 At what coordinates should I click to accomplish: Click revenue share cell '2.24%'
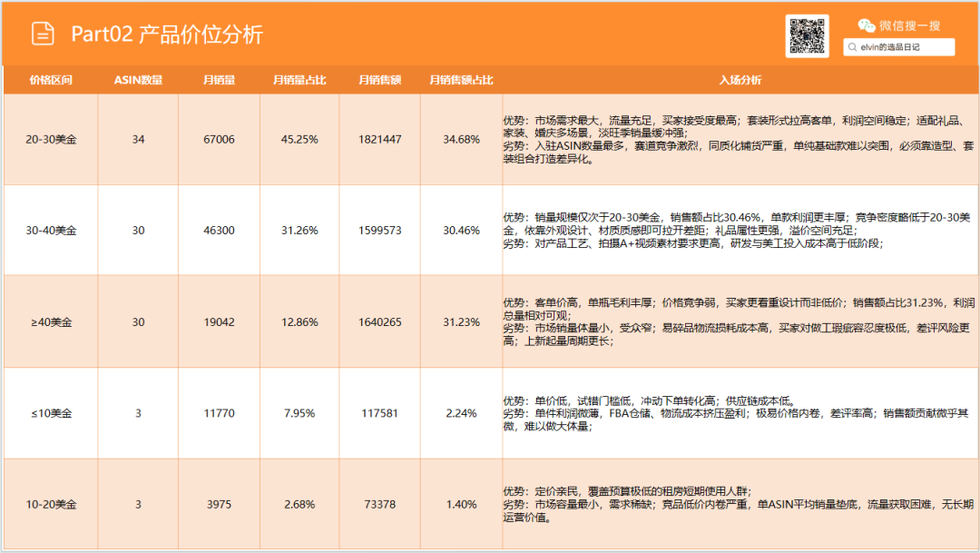pyautogui.click(x=461, y=413)
